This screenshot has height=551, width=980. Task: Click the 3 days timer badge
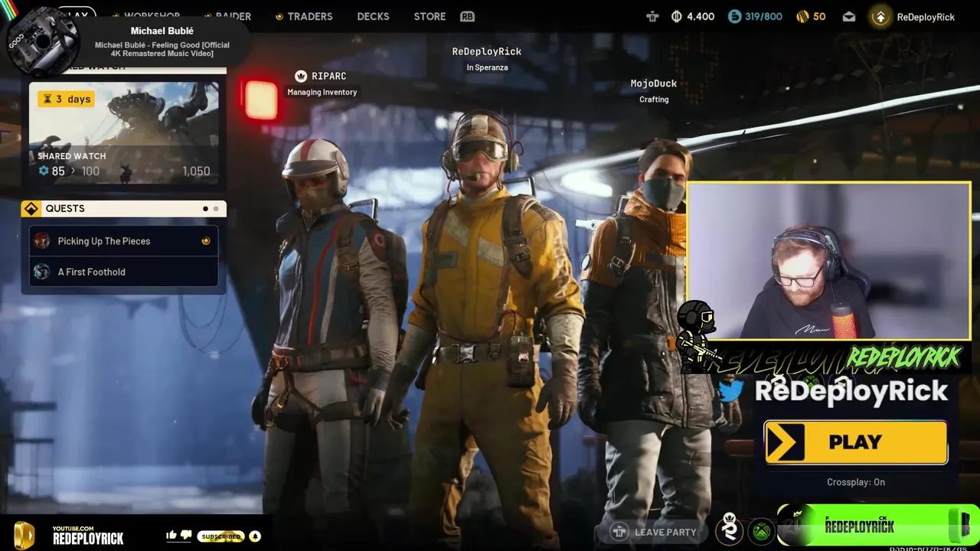(x=67, y=99)
